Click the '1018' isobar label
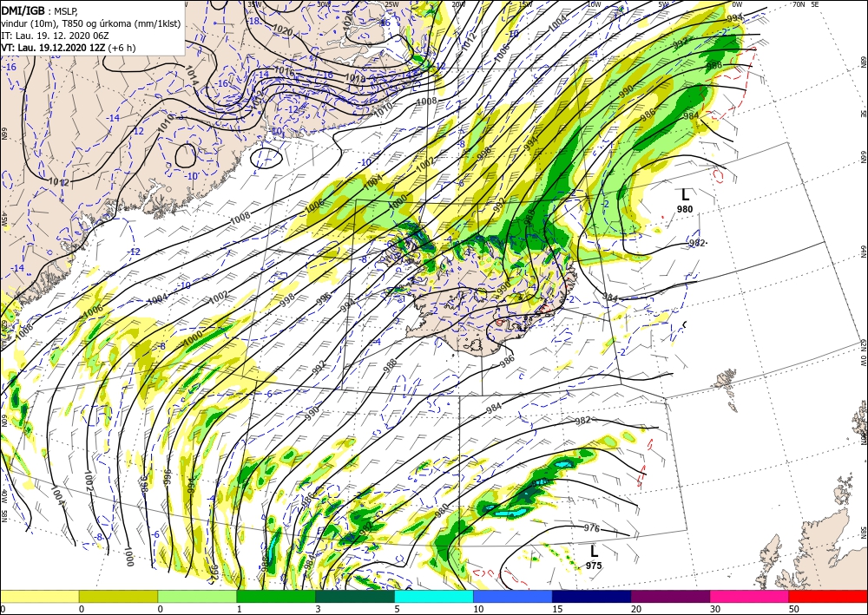This screenshot has width=868, height=615. pyautogui.click(x=355, y=79)
